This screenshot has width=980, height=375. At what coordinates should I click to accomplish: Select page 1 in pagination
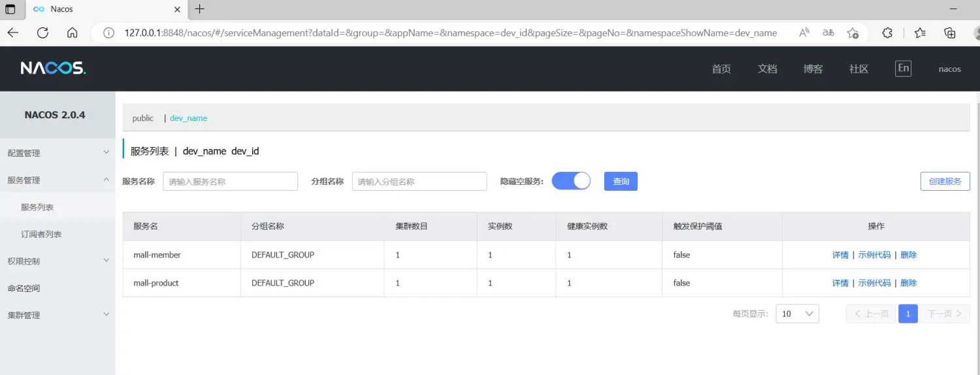(x=908, y=314)
